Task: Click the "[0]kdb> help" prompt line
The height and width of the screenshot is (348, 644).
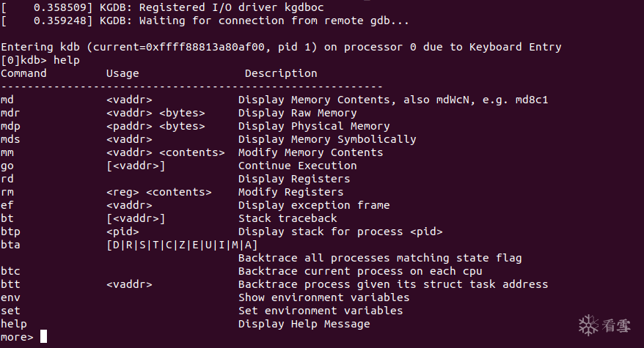Action: coord(40,60)
